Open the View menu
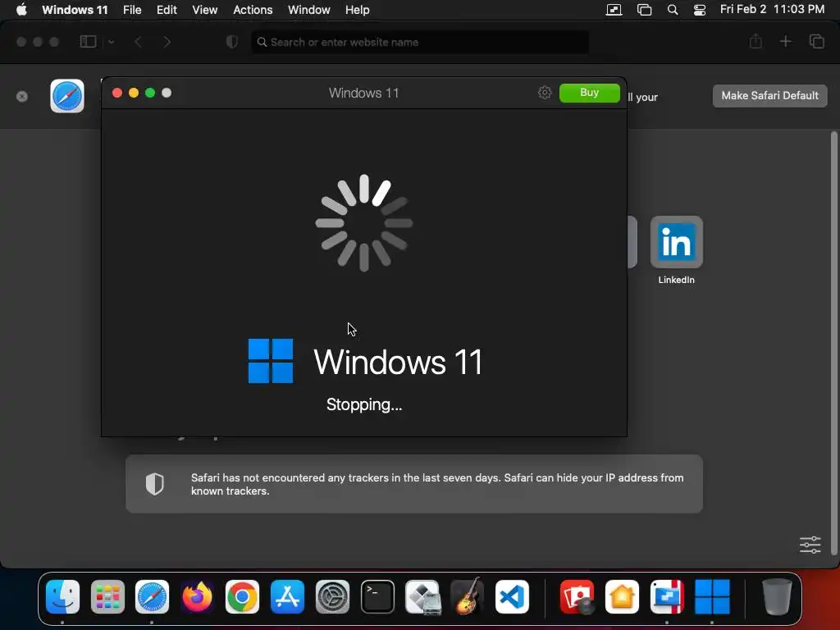This screenshot has height=630, width=840. tap(204, 10)
